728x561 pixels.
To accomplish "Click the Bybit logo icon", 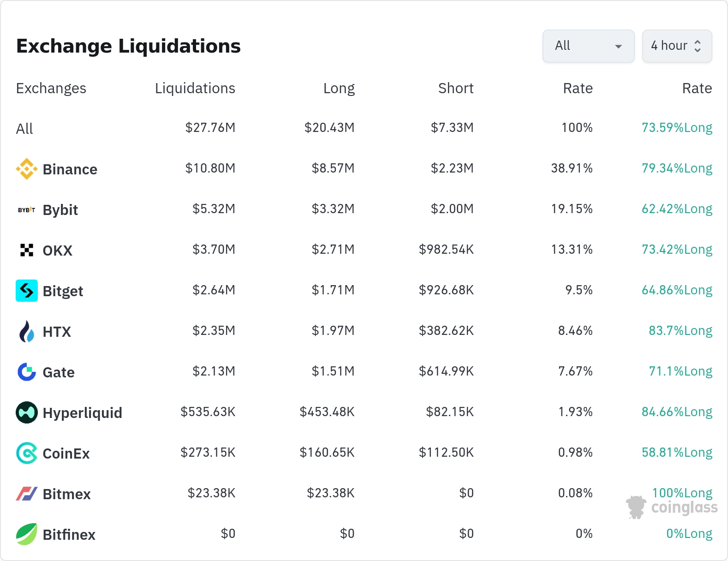I will coord(27,210).
